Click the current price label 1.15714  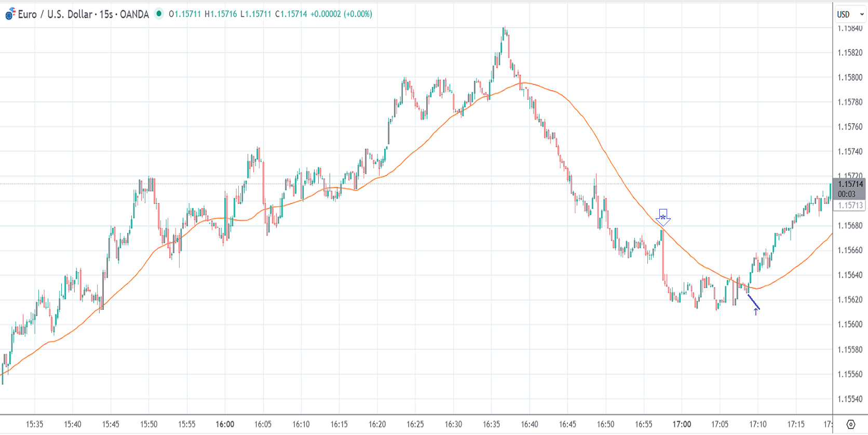(x=850, y=184)
